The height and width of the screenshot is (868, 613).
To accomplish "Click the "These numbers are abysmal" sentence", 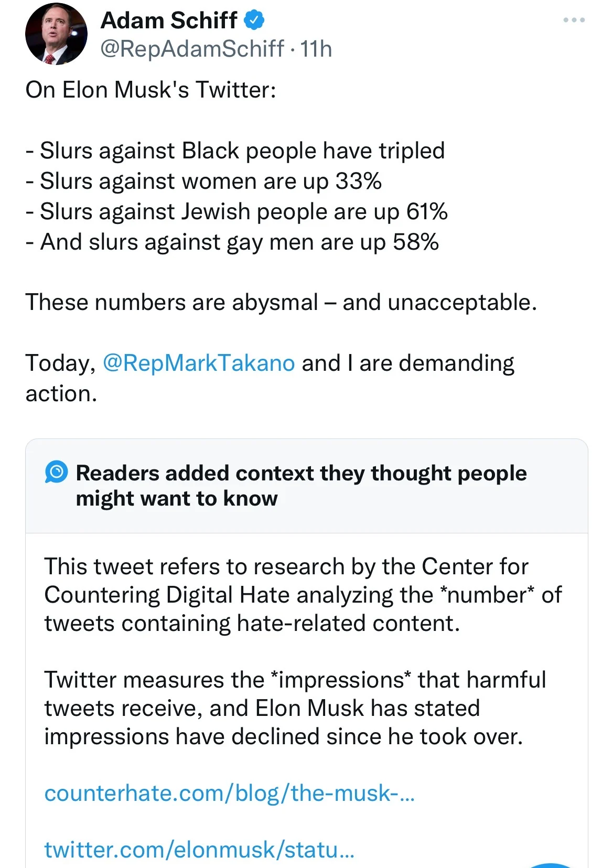I will click(281, 302).
